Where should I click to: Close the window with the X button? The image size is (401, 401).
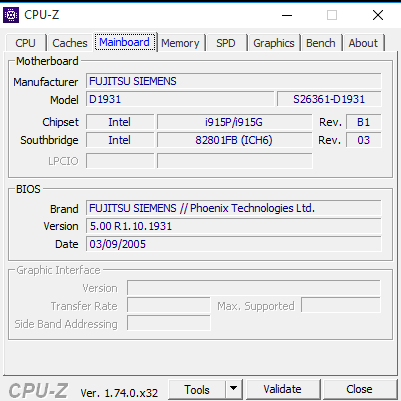tap(378, 15)
